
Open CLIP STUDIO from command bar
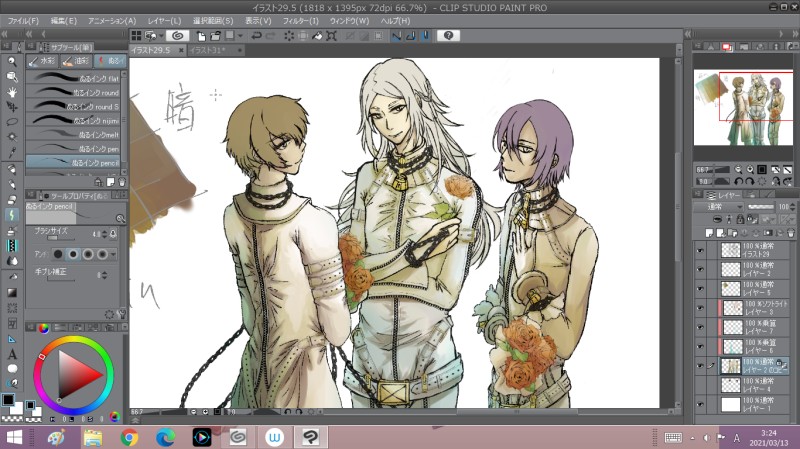pos(177,36)
